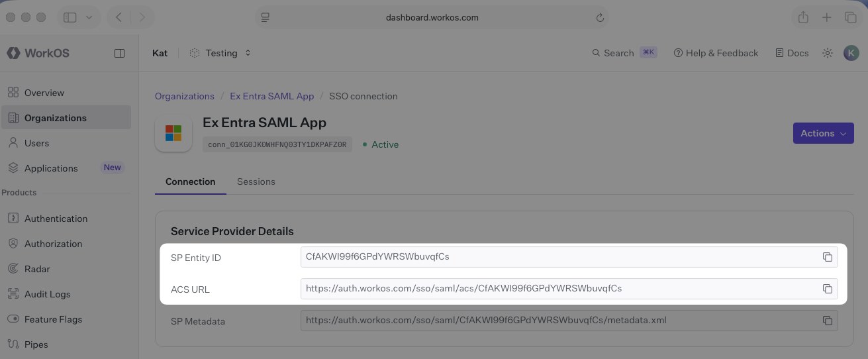Image resolution: width=868 pixels, height=359 pixels.
Task: Open Authentication in sidebar
Action: pyautogui.click(x=66, y=219)
